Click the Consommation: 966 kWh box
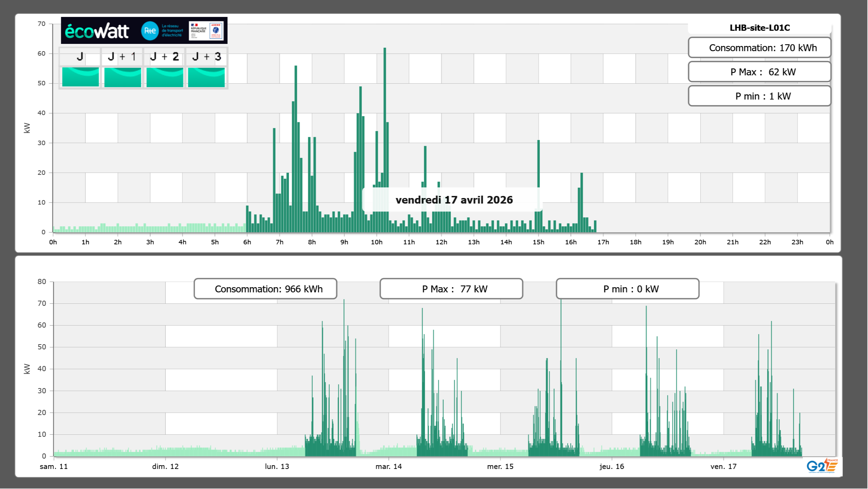The height and width of the screenshot is (489, 868). click(x=265, y=289)
